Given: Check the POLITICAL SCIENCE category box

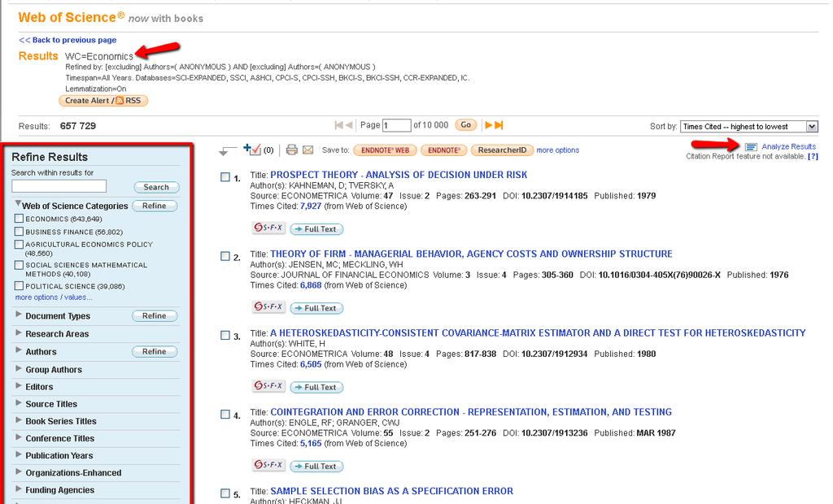Looking at the screenshot, I should (20, 285).
